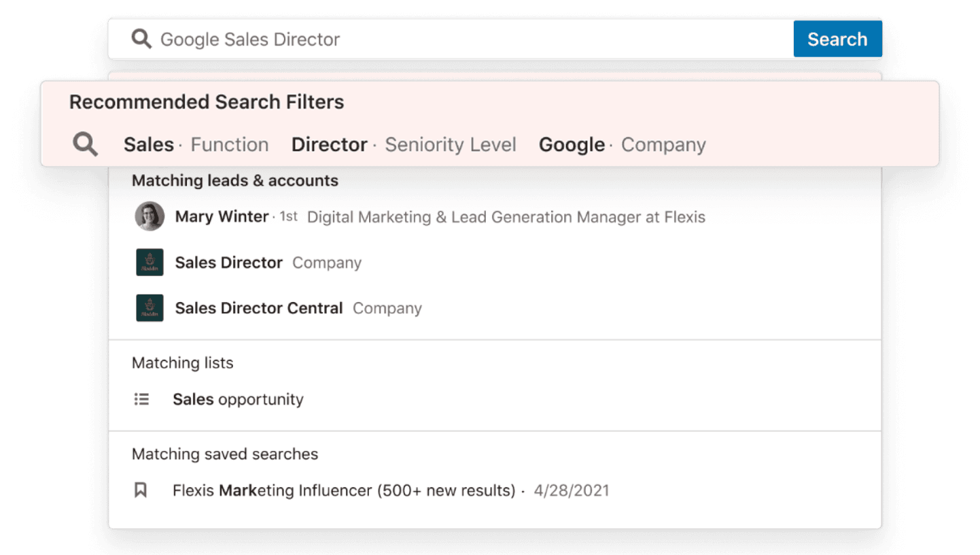Open the Sales opportunity list
980x555 pixels.
coord(238,399)
